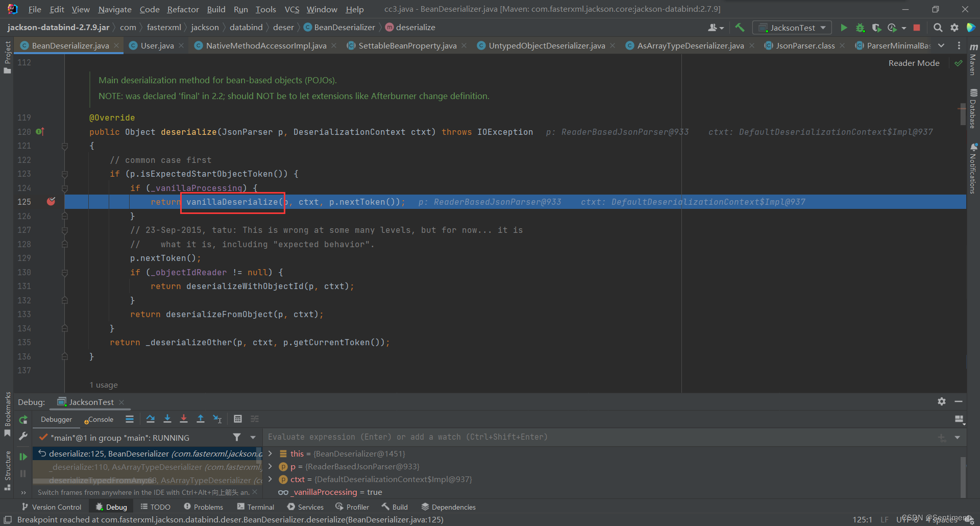Pause program in the debug panel
Screen dimensions: 980x526
coord(23,473)
